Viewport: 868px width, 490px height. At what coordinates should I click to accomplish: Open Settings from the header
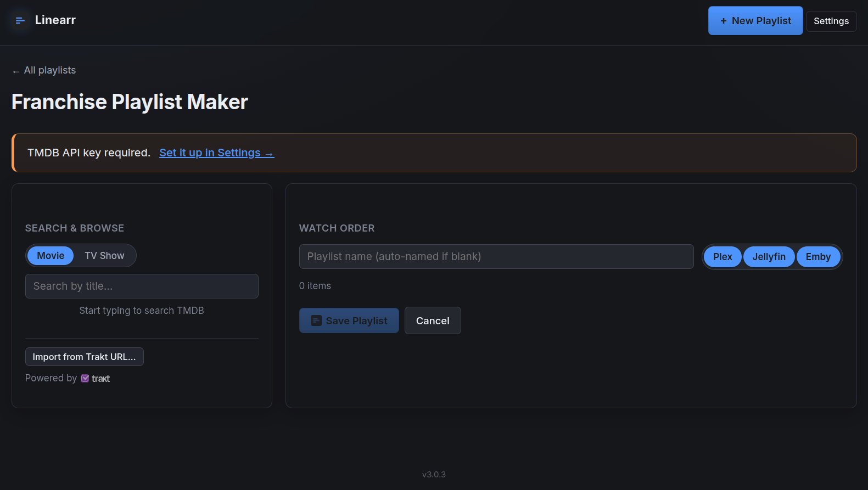coord(831,21)
